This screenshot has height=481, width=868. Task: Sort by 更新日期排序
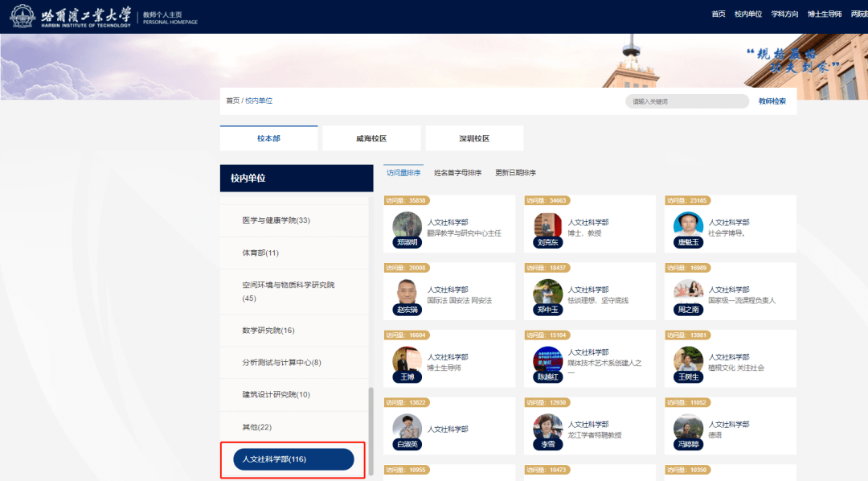pos(515,172)
